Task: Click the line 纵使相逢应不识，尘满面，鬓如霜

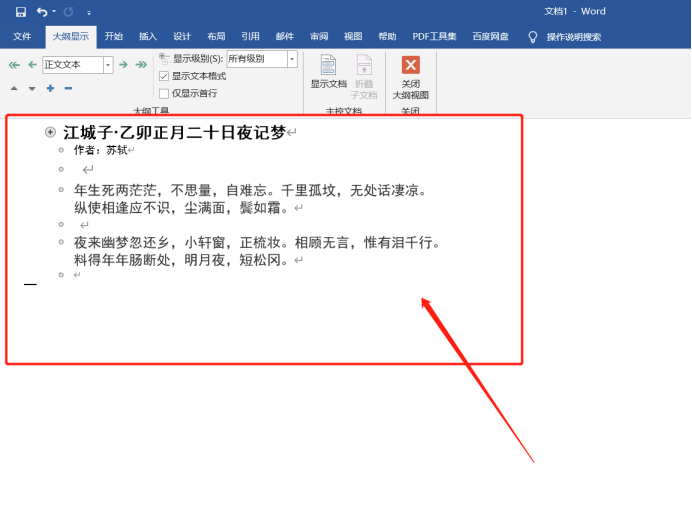Action: click(181, 207)
